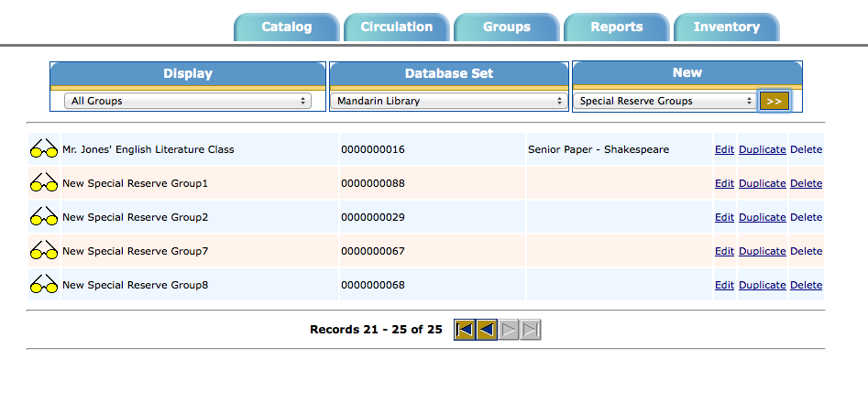Open the Display All Groups dropdown
Viewport: 868px width, 403px height.
click(x=188, y=101)
